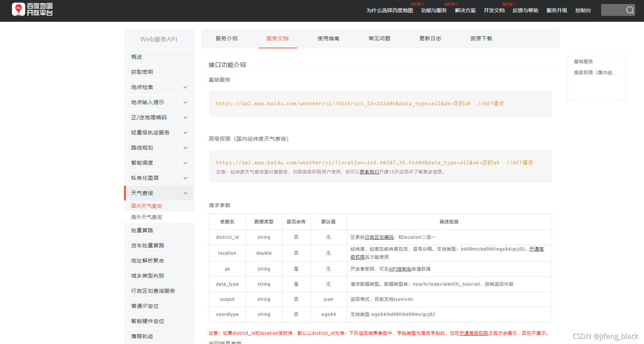Open 开发文档 menu
Image resolution: width=644 pixels, height=344 pixels.
coord(494,10)
